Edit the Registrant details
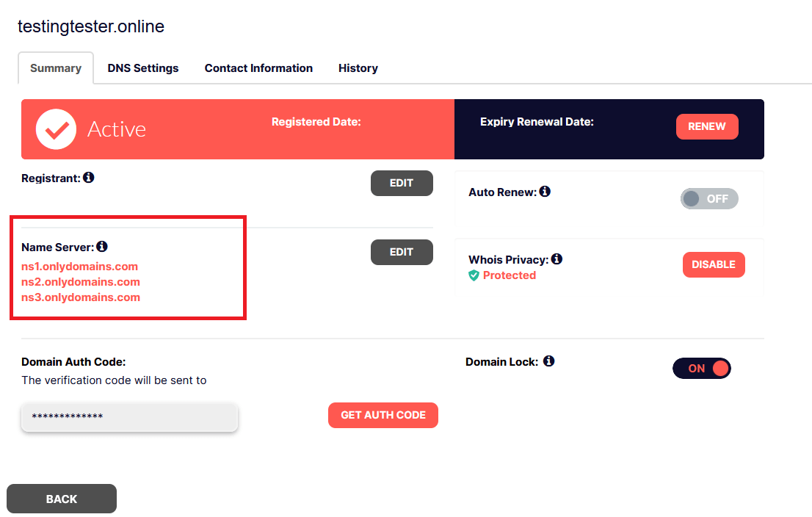Viewport: 812px width, 517px height. [x=402, y=183]
